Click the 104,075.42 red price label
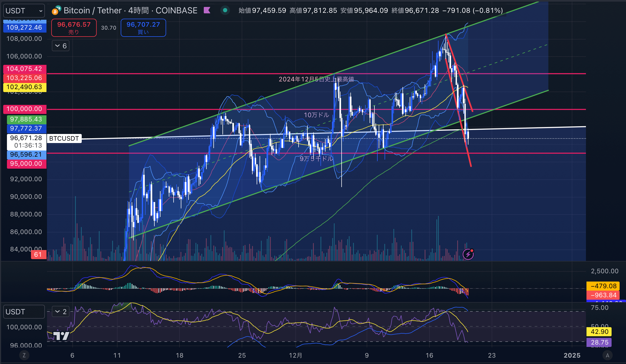 click(25, 69)
